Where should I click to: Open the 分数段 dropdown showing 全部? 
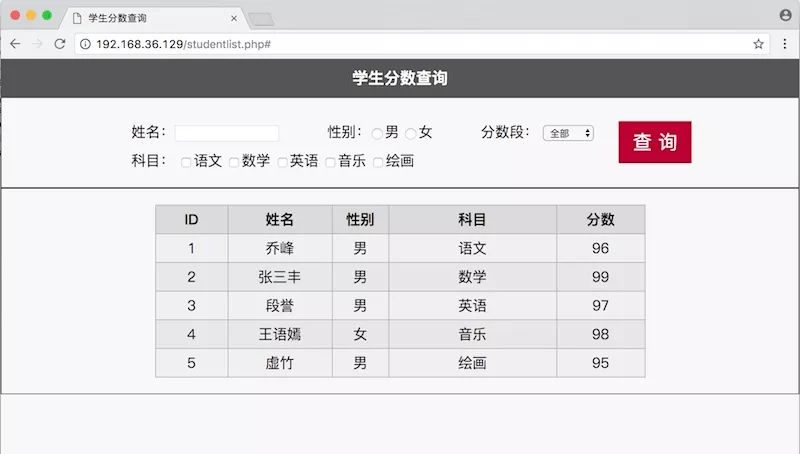(x=568, y=133)
